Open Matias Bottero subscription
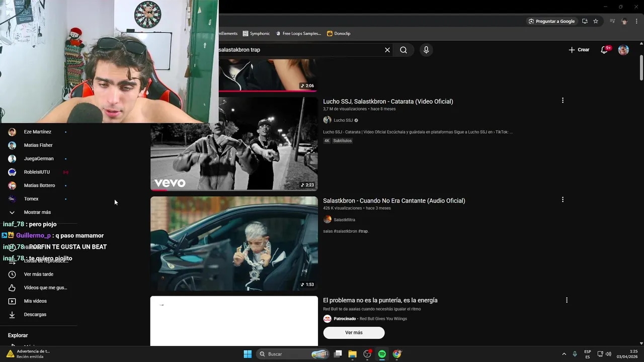Viewport: 644px width, 362px height. tap(38, 186)
